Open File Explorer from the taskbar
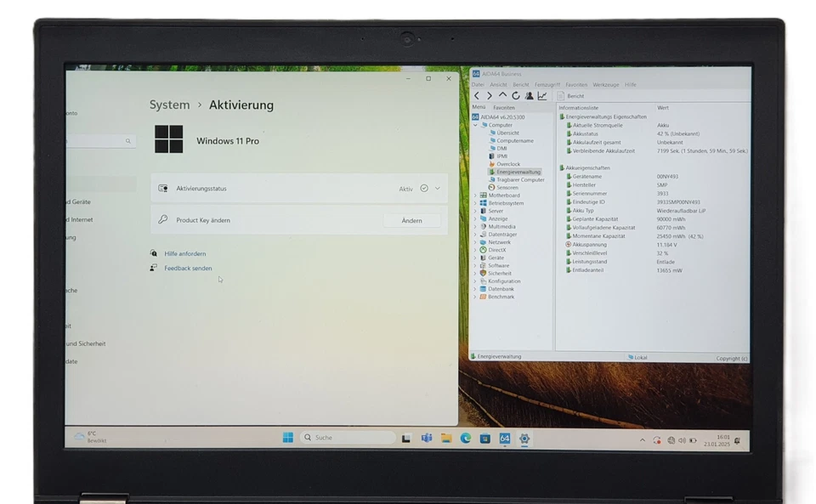816x504 pixels. tap(446, 439)
